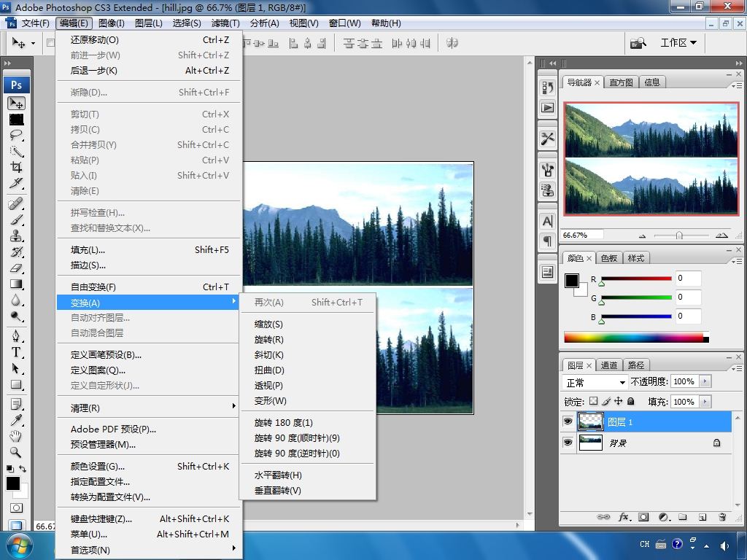This screenshot has width=747, height=560.
Task: Open the Go to Bridge icon
Action: pos(638,43)
